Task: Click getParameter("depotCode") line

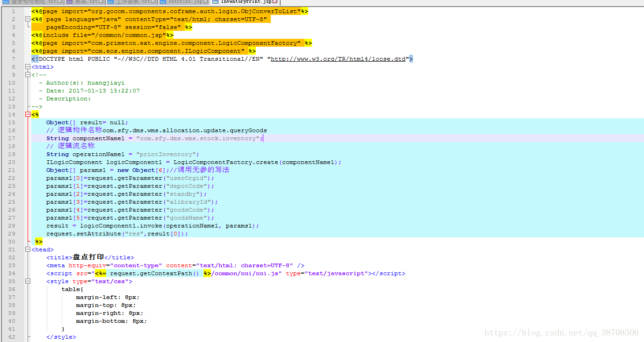Action: pos(130,186)
